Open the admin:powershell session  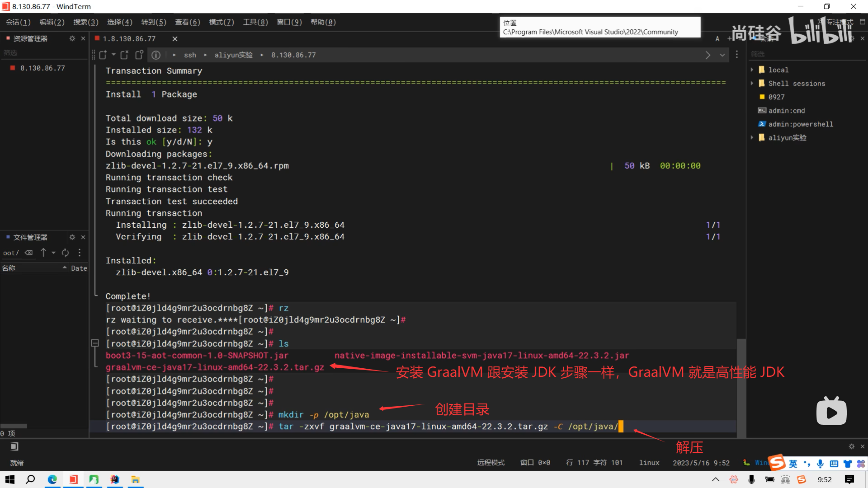pyautogui.click(x=800, y=124)
